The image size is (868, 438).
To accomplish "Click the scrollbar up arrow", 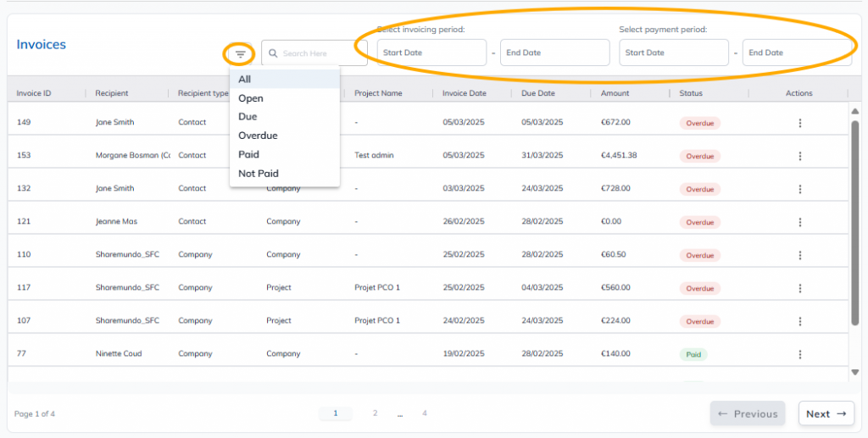I will pyautogui.click(x=854, y=111).
